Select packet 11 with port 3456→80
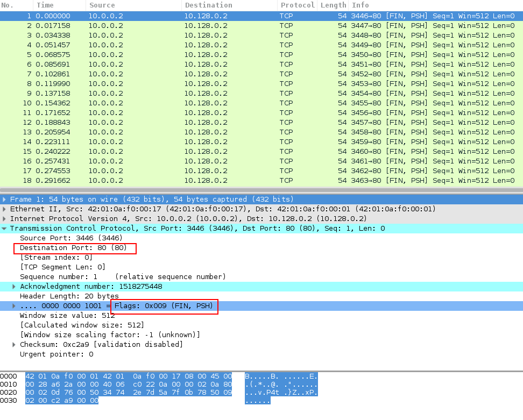The height and width of the screenshot is (420, 523). click(261, 112)
